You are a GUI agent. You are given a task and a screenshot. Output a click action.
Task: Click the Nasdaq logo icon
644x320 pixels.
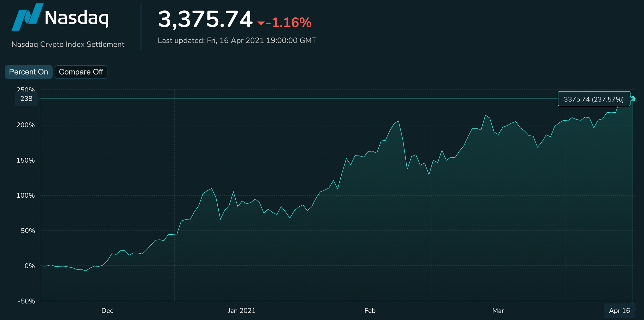point(27,17)
